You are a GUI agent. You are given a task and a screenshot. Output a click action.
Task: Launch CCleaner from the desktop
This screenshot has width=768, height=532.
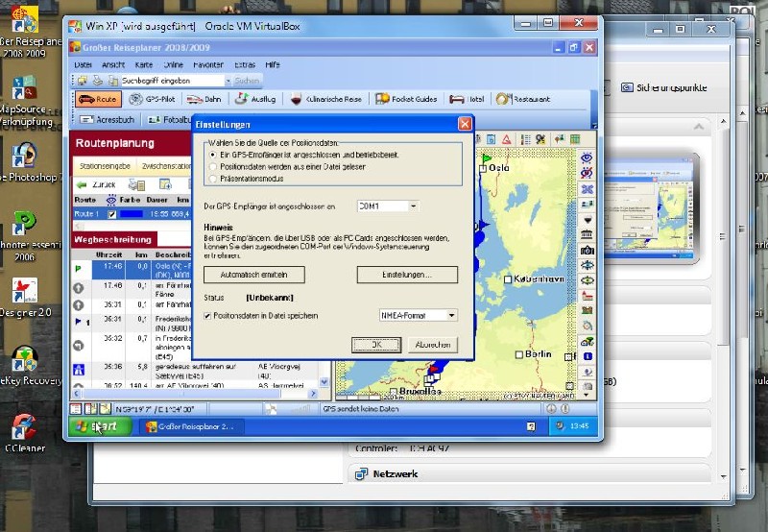click(24, 432)
